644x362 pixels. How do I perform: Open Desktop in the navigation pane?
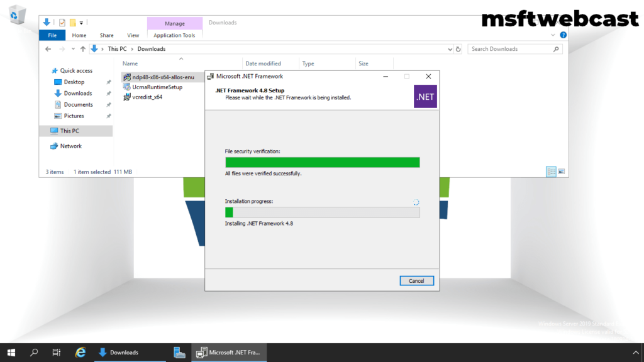click(74, 82)
